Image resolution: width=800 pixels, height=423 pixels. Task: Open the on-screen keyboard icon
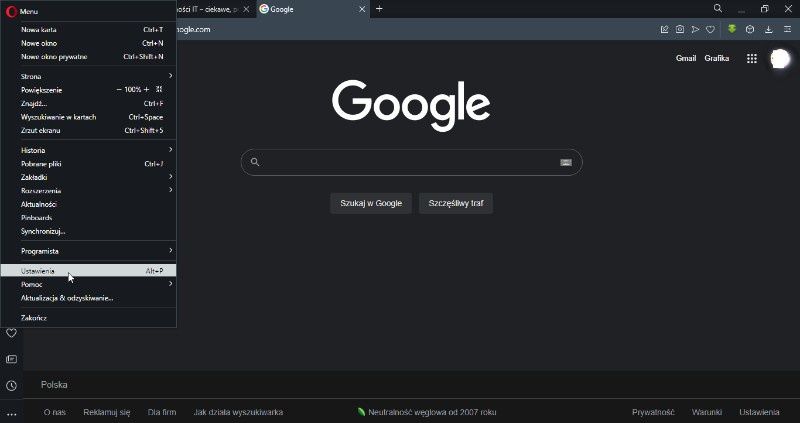pyautogui.click(x=566, y=162)
